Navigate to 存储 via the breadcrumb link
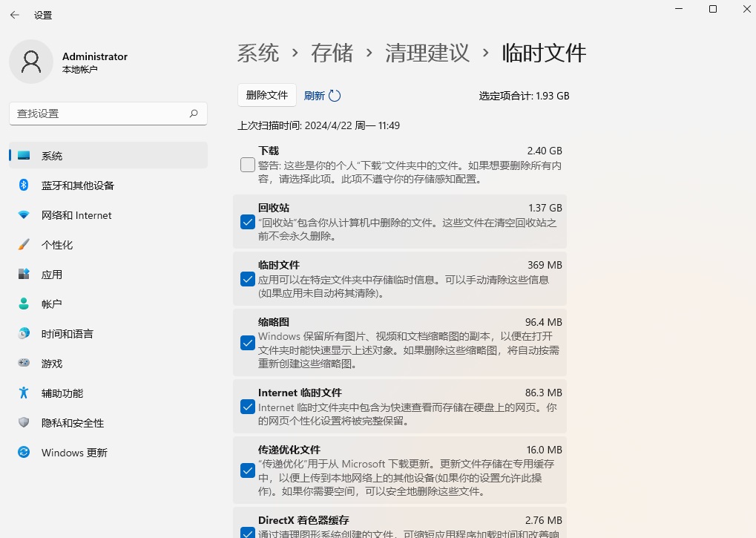The width and height of the screenshot is (756, 538). (332, 53)
